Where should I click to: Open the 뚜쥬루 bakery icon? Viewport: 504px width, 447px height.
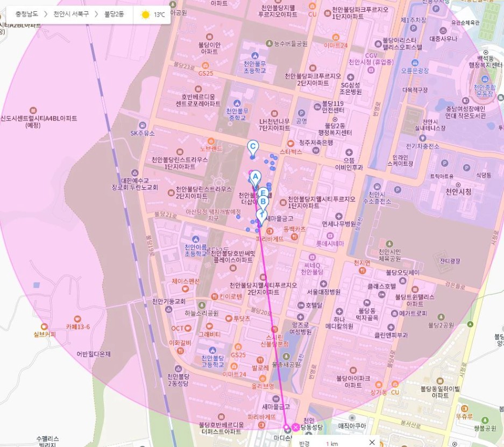pyautogui.click(x=464, y=408)
